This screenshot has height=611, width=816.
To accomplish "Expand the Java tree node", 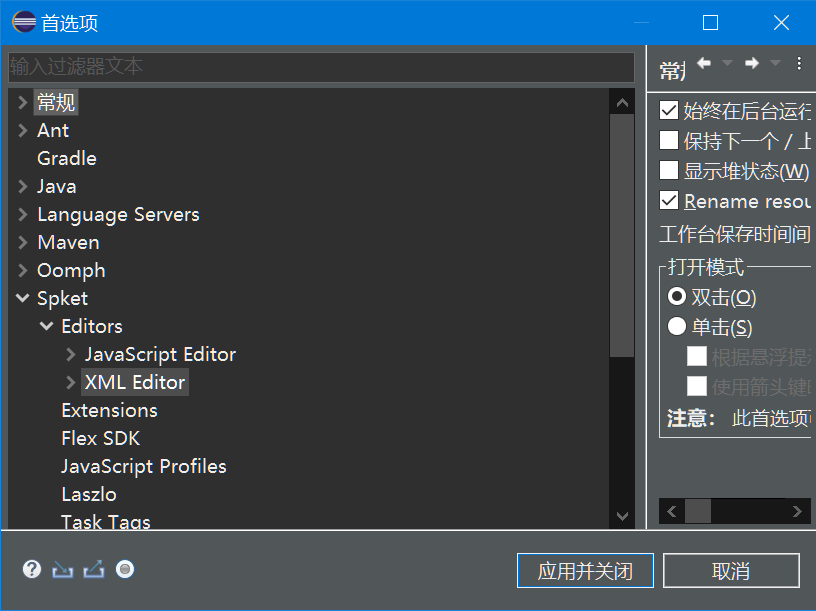I will 22,186.
